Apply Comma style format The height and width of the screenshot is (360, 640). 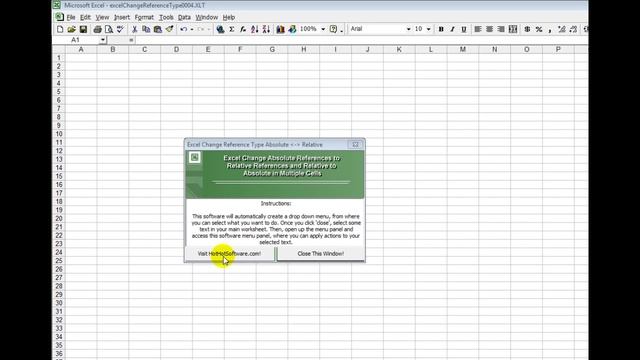pos(550,29)
